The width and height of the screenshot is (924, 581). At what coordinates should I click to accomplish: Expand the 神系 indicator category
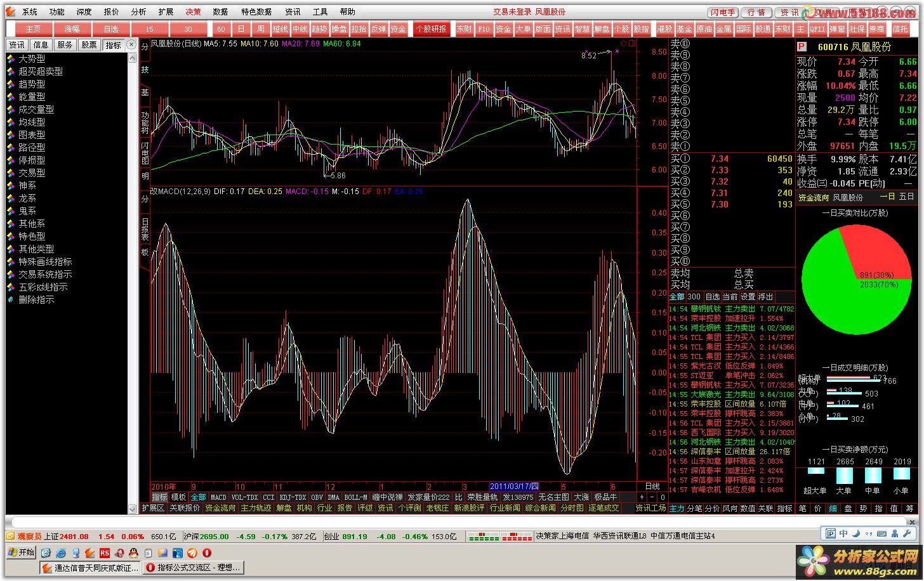point(27,185)
